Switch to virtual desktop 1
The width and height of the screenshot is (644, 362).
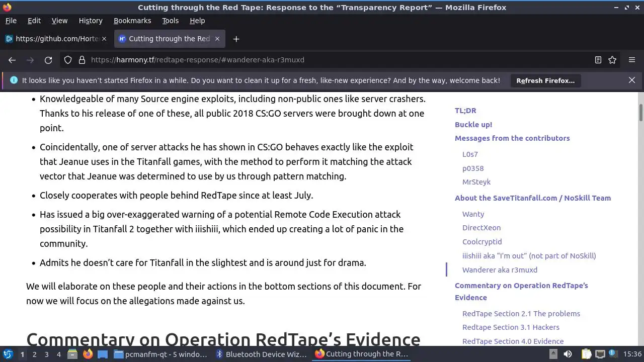(22, 354)
